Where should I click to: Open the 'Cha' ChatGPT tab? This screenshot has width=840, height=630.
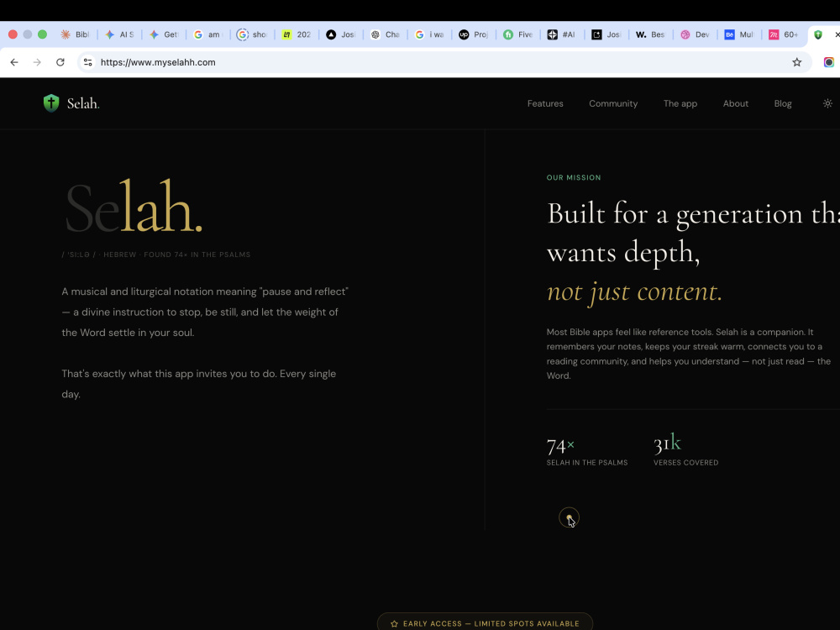coord(386,34)
